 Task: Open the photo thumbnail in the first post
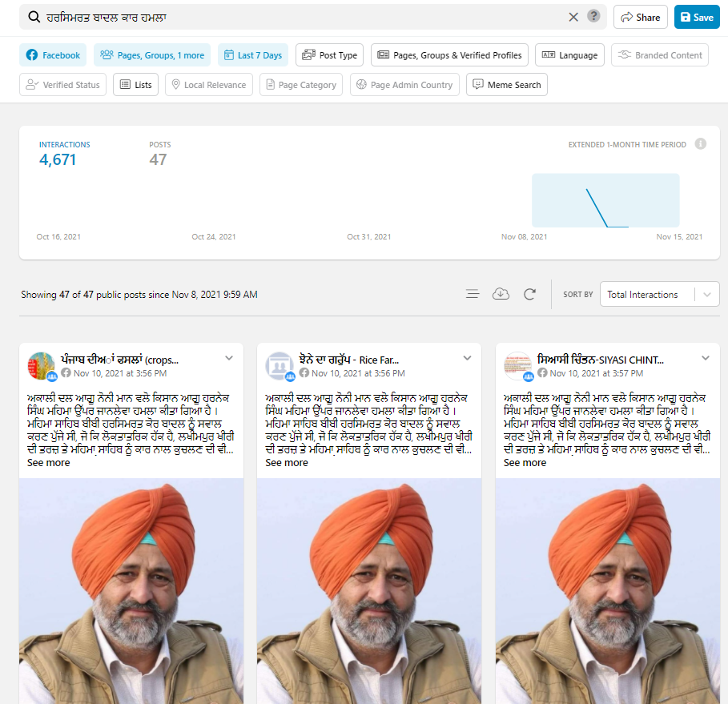130,591
